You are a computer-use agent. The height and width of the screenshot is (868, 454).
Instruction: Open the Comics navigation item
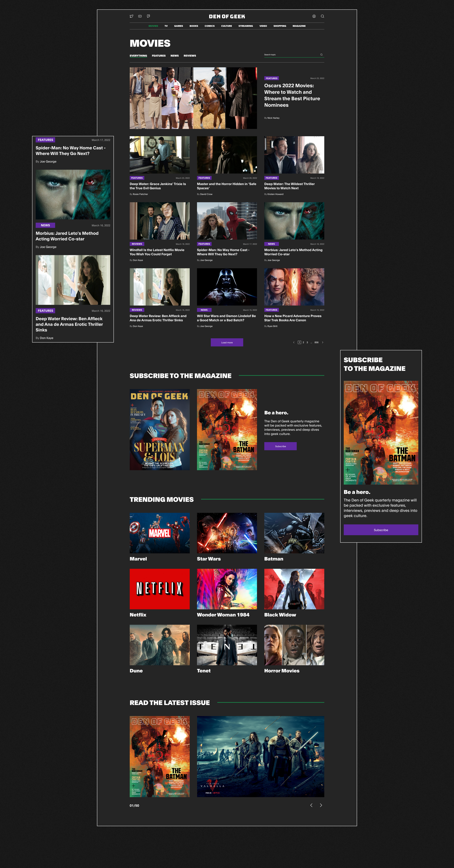pyautogui.click(x=210, y=26)
